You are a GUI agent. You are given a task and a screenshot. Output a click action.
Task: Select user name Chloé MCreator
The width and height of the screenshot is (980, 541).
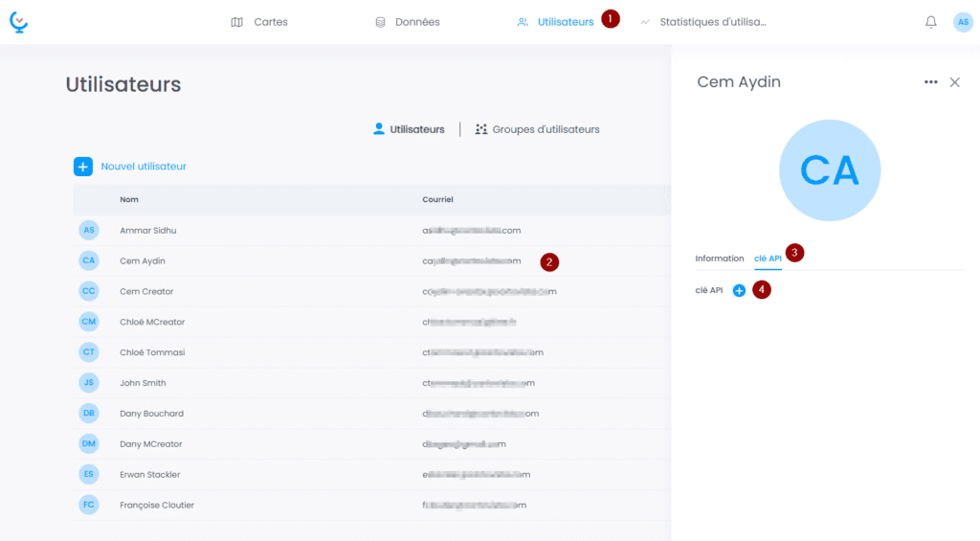point(152,322)
